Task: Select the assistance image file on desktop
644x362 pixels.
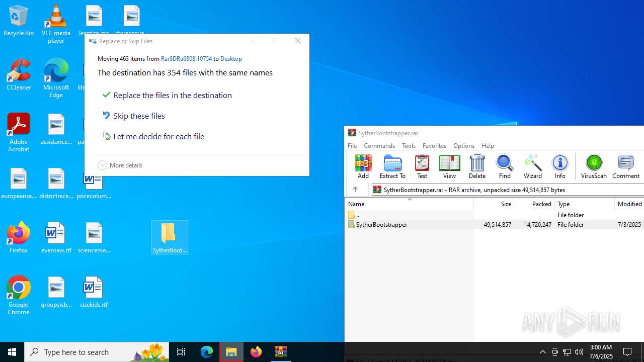Action: tap(56, 129)
